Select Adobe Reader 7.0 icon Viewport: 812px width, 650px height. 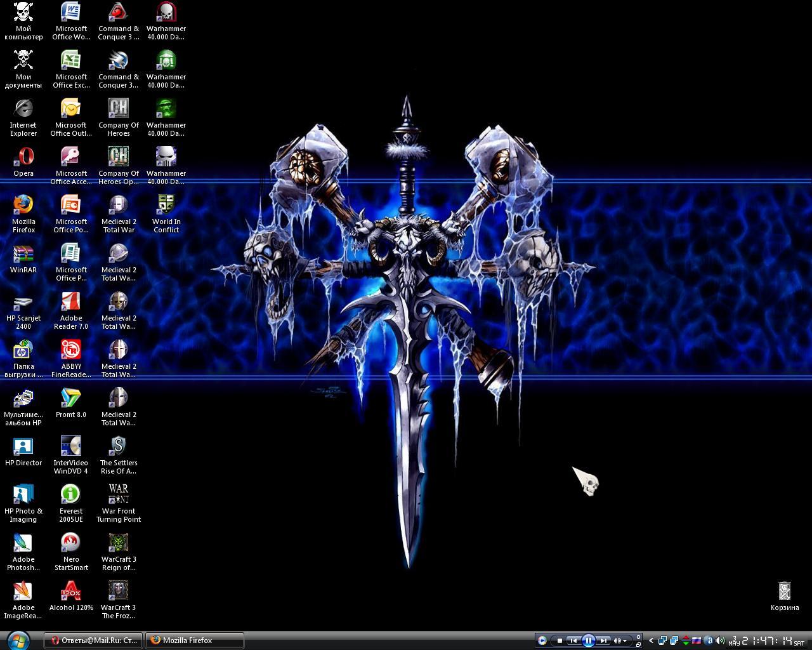pos(71,310)
